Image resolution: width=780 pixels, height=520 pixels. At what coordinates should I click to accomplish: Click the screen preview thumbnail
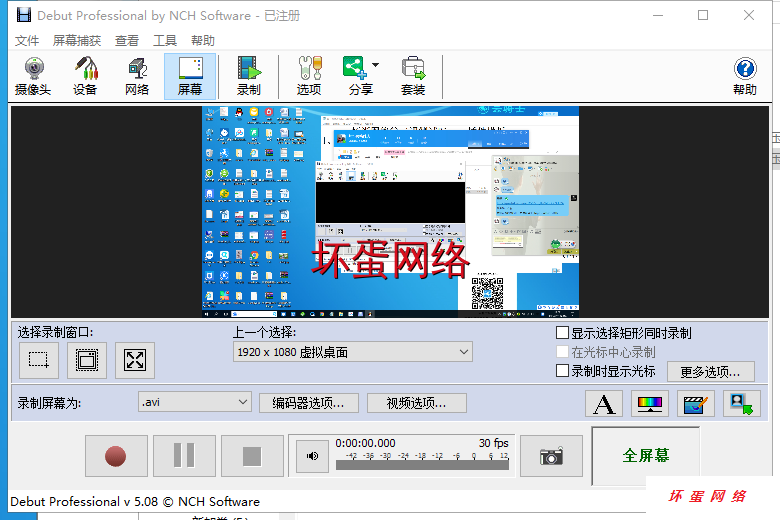390,212
